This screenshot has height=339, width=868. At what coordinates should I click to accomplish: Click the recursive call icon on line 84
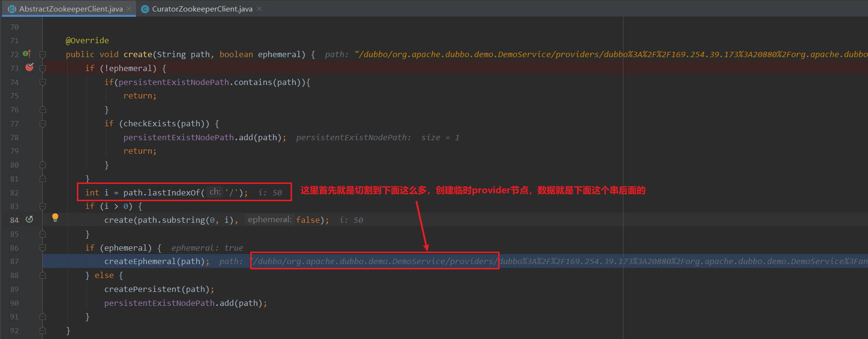[29, 219]
